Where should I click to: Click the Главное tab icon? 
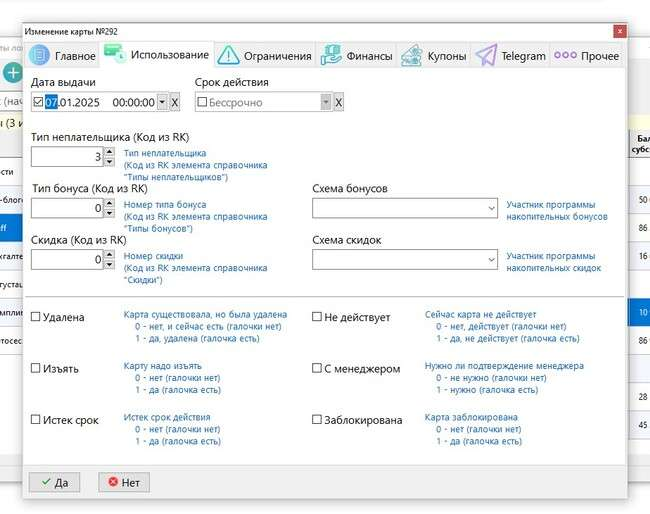[x=39, y=56]
